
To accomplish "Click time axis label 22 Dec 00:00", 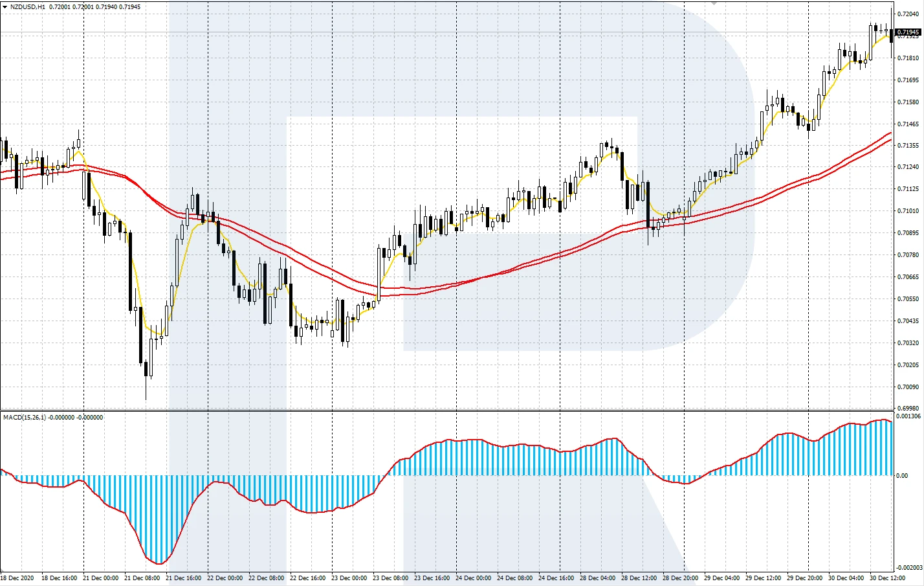I will pos(225,578).
